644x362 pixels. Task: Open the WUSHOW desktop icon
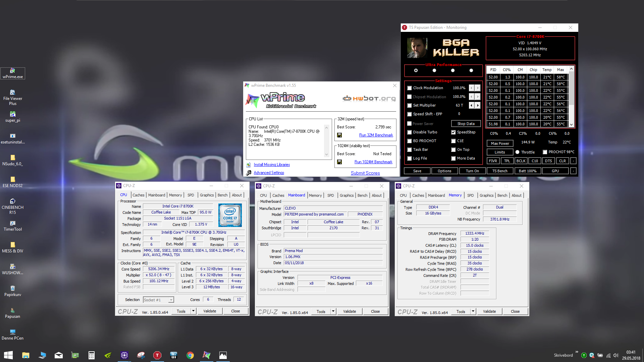pos(13,269)
